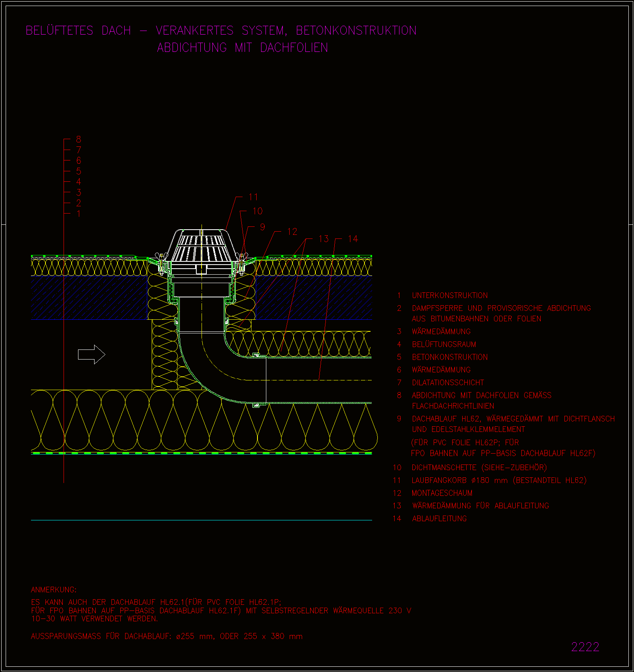Select legend text 'DAMPFSPERRE UND PROVISORISCHE ABDICHTUNG'

501,308
